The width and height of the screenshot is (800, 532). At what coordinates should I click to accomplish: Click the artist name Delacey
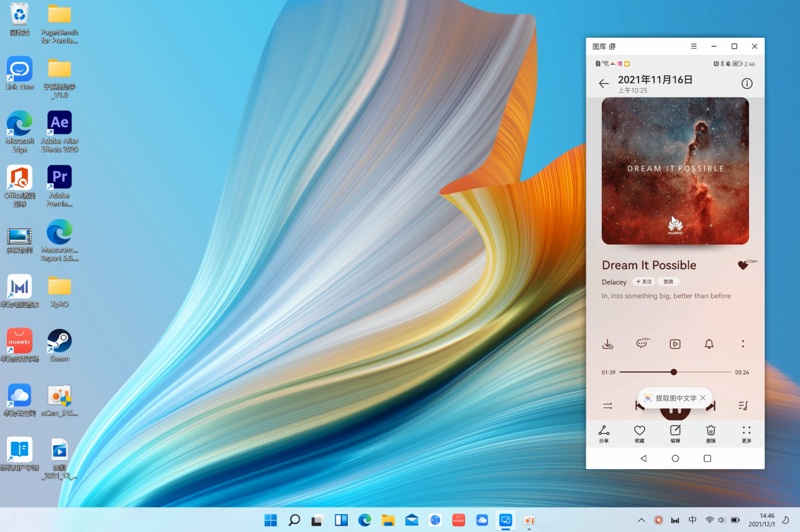[x=614, y=282]
